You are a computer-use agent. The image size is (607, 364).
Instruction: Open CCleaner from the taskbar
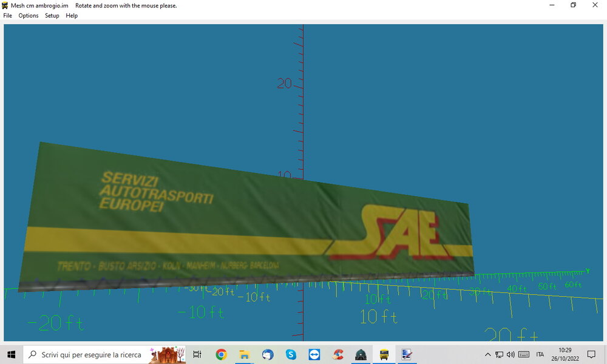337,354
